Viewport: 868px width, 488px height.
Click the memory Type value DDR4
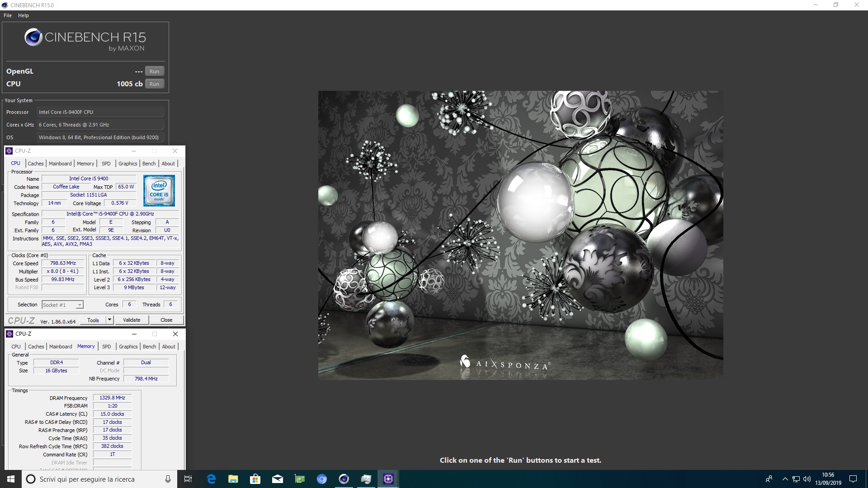point(57,362)
